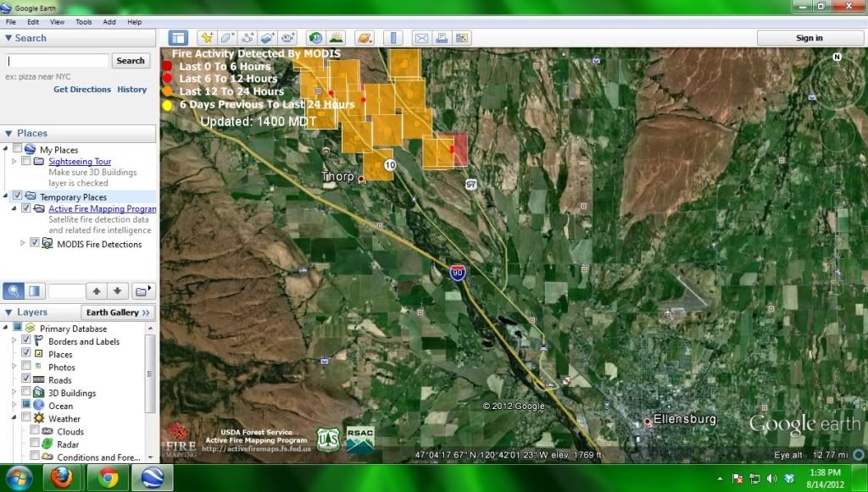
Task: Click the Search input field
Action: [x=57, y=61]
